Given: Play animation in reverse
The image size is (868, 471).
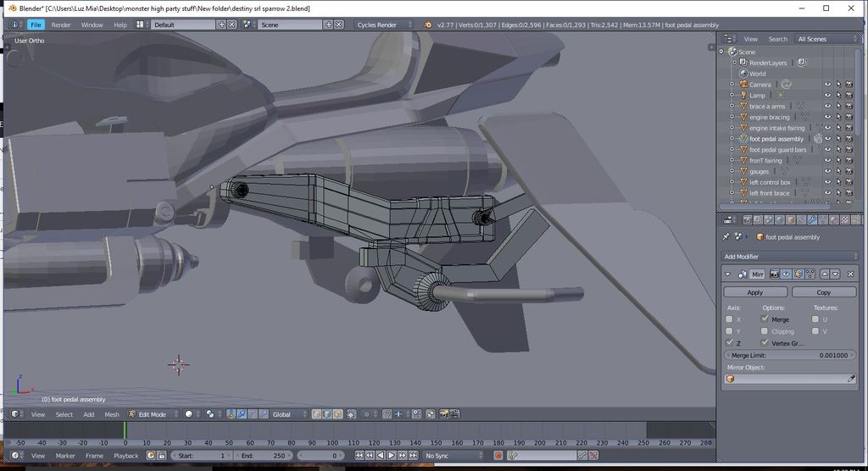Looking at the screenshot, I should [x=381, y=456].
